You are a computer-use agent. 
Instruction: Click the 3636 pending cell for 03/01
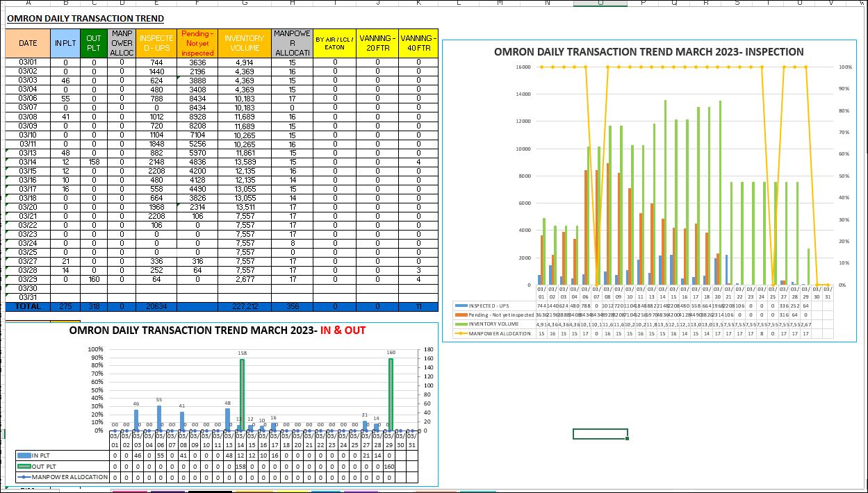tap(197, 62)
